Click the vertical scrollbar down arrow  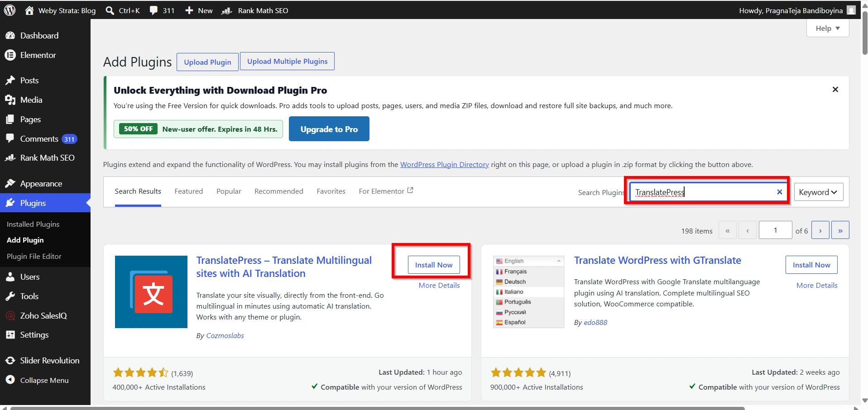coord(864,400)
